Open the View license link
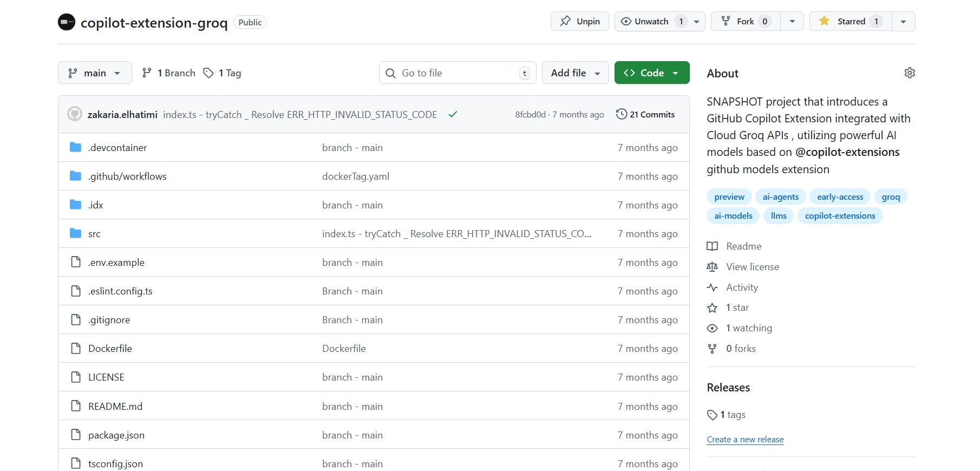Viewport: 980px width, 471px height. coord(753,267)
